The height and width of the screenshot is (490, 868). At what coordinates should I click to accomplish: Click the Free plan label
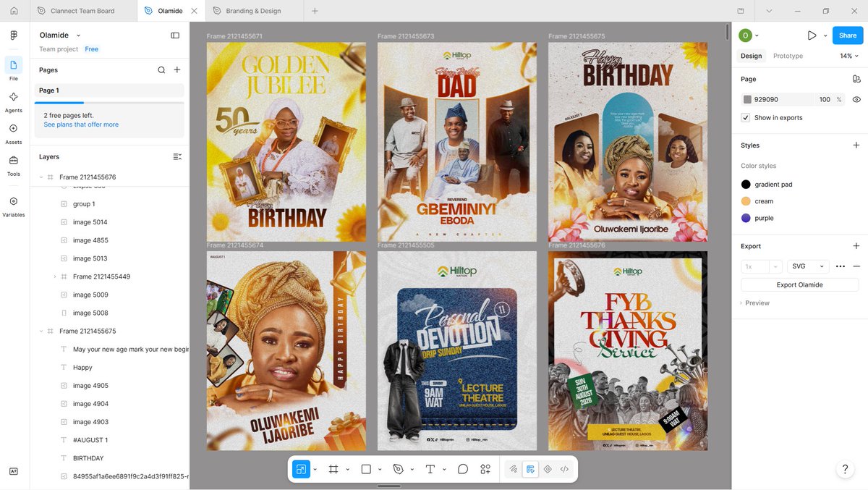pos(91,49)
